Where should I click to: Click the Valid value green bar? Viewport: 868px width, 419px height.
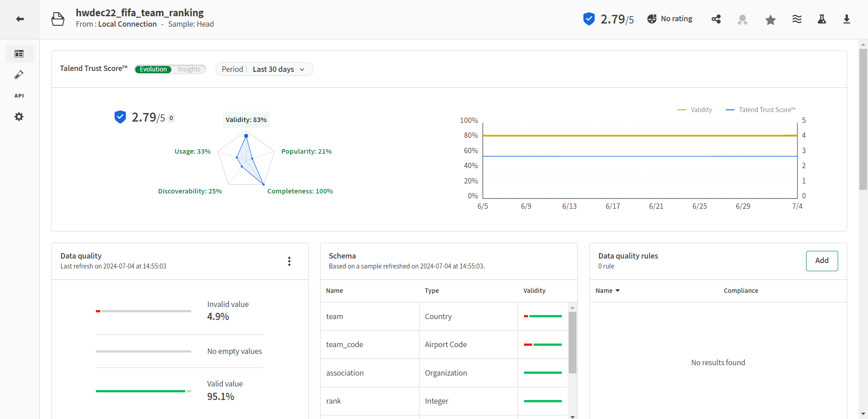pos(141,391)
